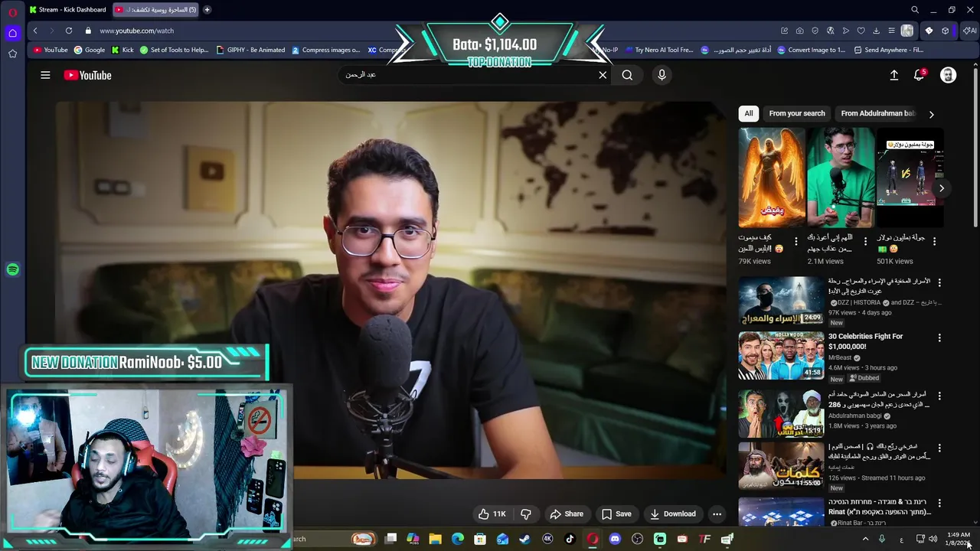Screen dimensions: 980x551
Task: Show more Shorts with the next arrow
Action: pos(942,188)
